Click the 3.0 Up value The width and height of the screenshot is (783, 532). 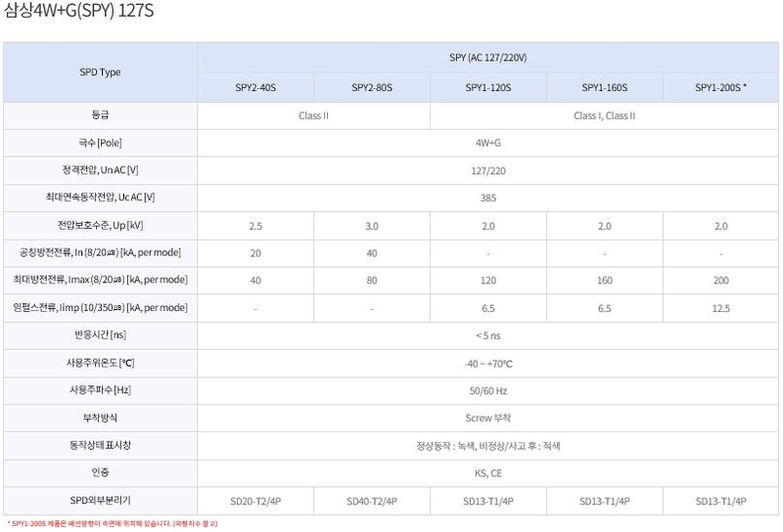pyautogui.click(x=372, y=226)
